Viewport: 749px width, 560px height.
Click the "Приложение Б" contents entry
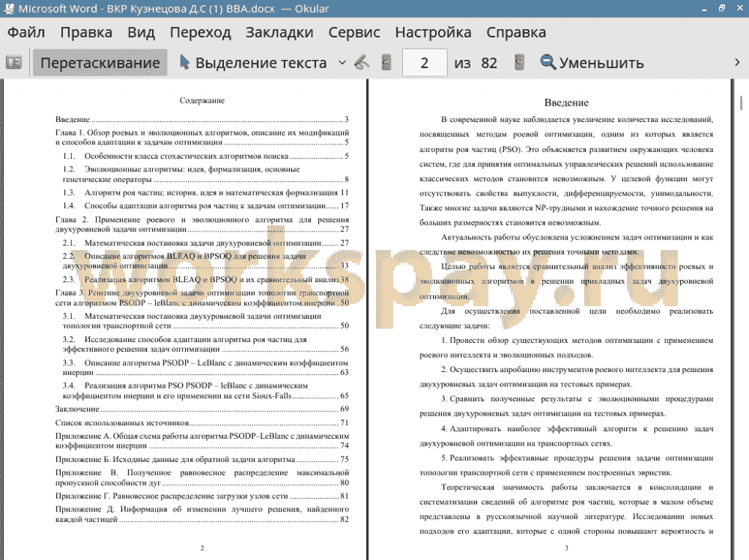coord(202,459)
